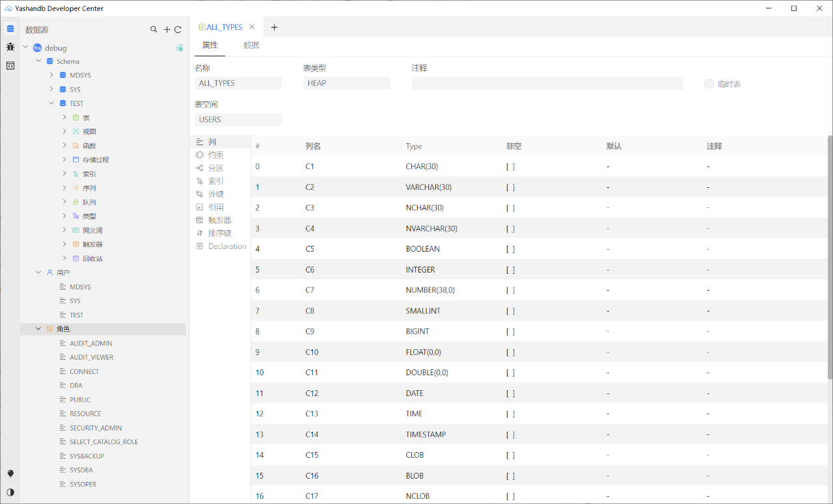Toggle not-null checkbox for column C14
This screenshot has width=833, height=504.
pyautogui.click(x=510, y=434)
